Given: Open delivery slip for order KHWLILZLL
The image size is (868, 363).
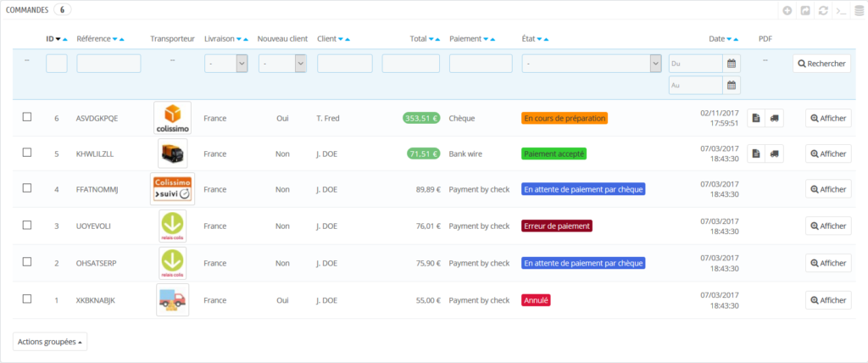Looking at the screenshot, I should coord(773,154).
